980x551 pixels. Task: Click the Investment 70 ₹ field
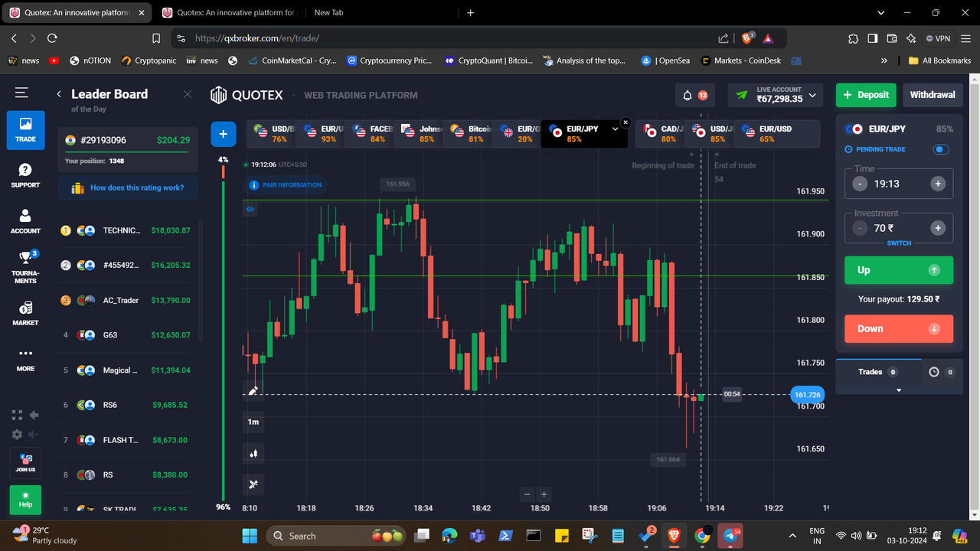point(899,228)
